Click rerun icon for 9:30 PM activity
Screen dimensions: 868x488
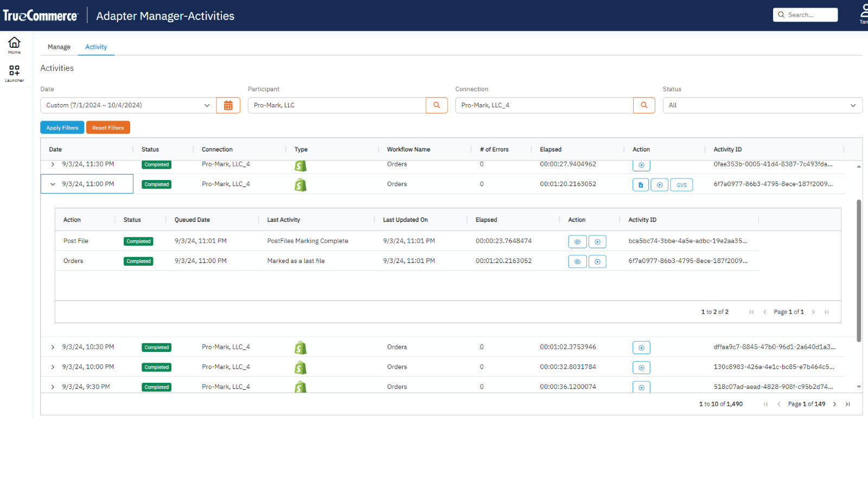pos(641,387)
